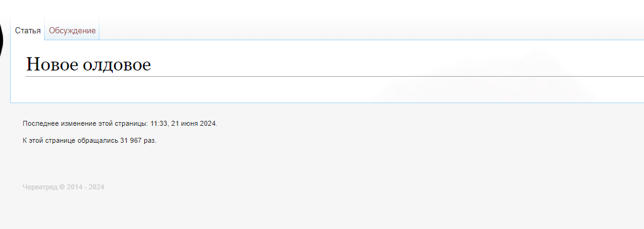Click the Черветред copyright notice
644x229 pixels.
point(63,187)
